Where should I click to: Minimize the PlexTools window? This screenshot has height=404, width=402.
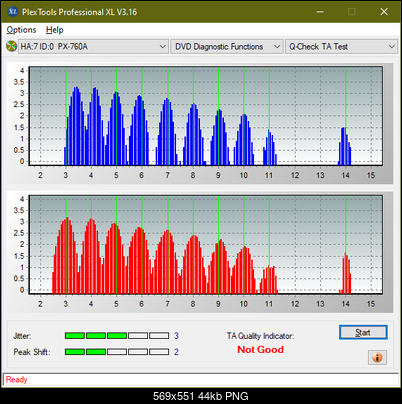320,12
